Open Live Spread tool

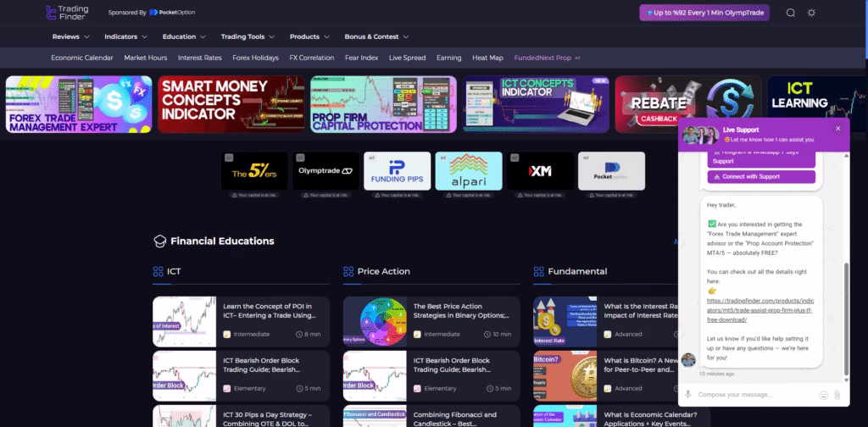(x=408, y=58)
